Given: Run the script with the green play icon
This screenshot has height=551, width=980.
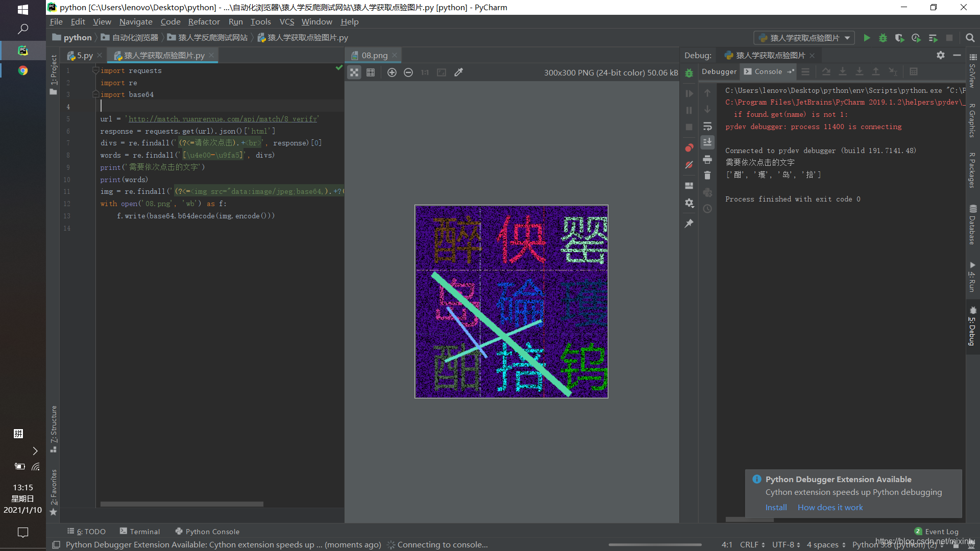Looking at the screenshot, I should coord(867,38).
